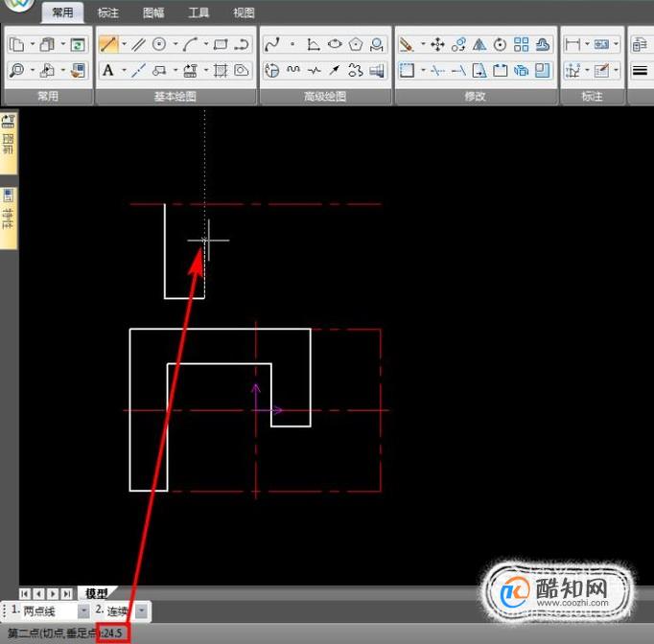Viewport: 654px width, 644px height.
Task: Select the Linear dimension tool
Action: 572,44
